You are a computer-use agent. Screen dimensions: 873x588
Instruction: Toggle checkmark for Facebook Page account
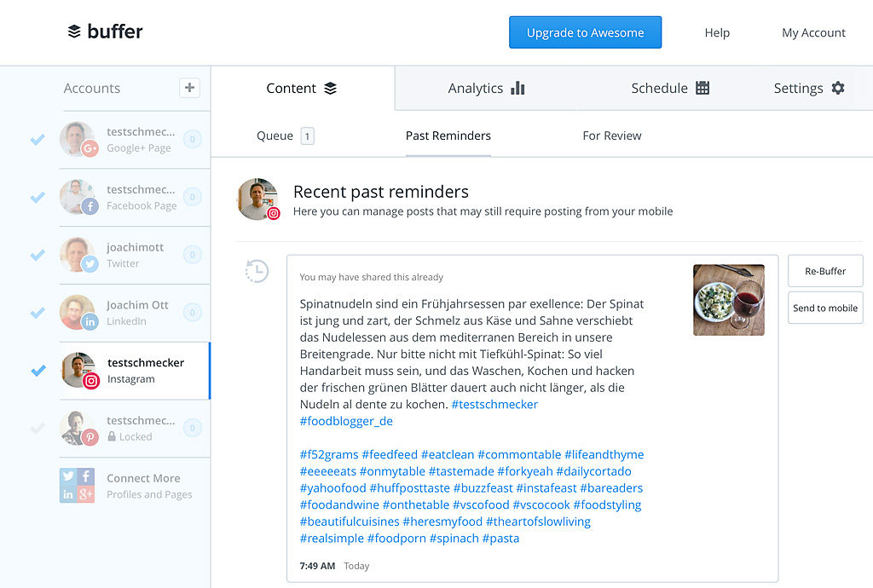click(x=38, y=198)
